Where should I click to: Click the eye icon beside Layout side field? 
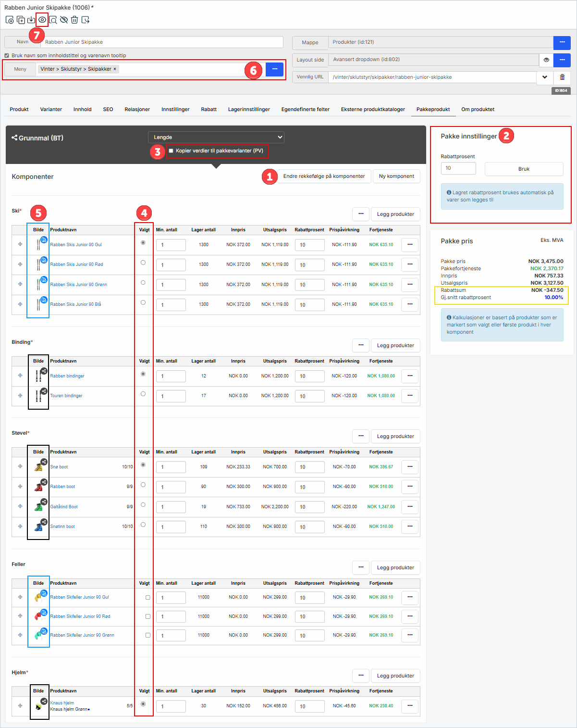[x=546, y=60]
